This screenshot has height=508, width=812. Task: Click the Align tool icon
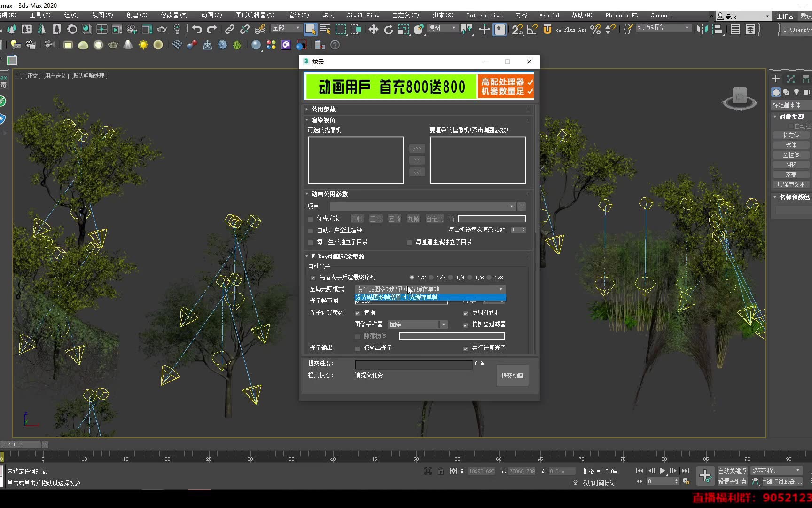coord(718,30)
